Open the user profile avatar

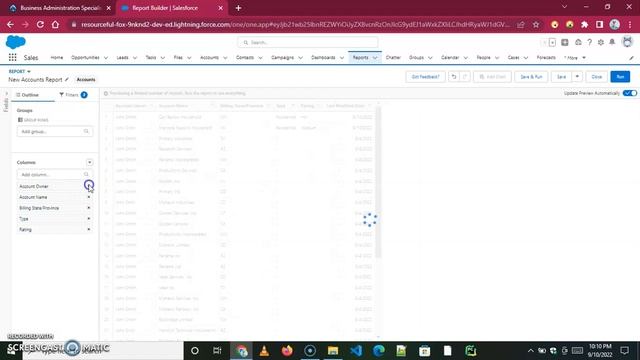click(x=627, y=42)
